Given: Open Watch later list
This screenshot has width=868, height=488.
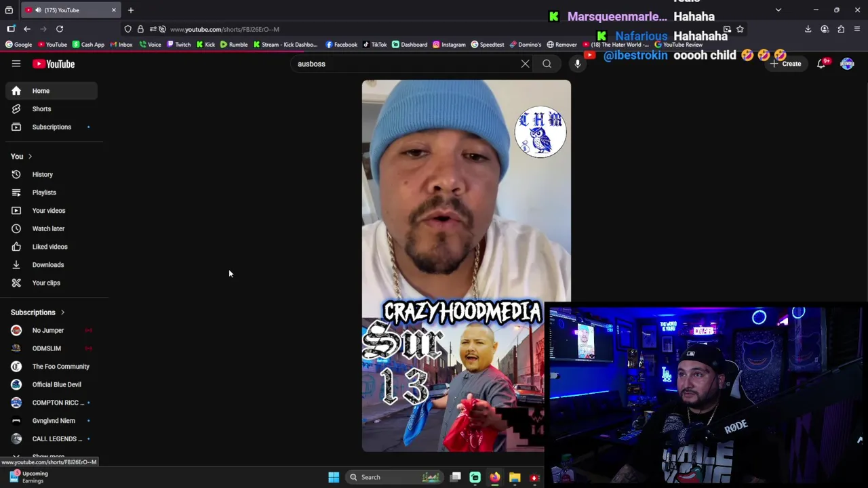Looking at the screenshot, I should (52, 228).
